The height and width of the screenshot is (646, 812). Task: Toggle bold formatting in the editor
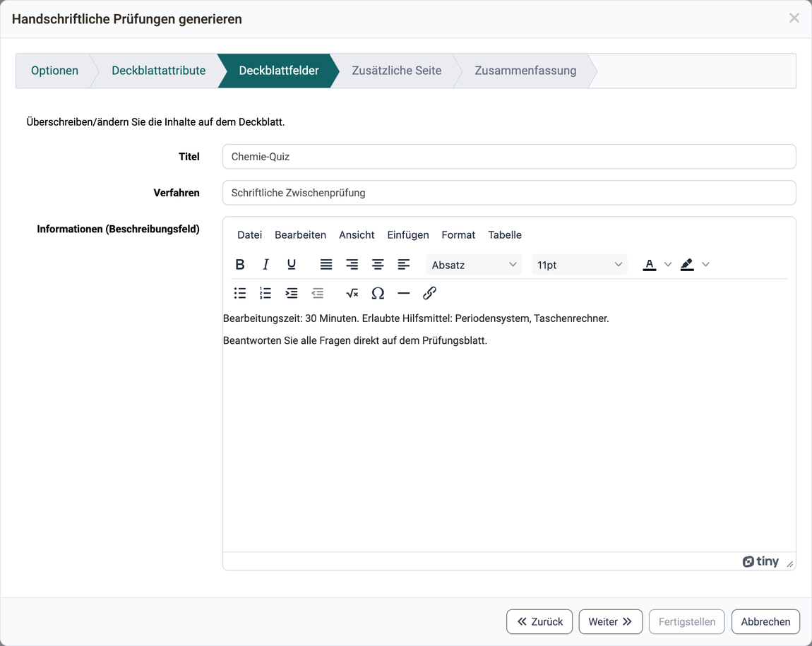[240, 265]
